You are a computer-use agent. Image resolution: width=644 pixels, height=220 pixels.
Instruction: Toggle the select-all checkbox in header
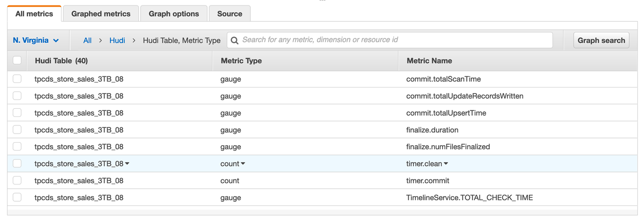coord(17,61)
